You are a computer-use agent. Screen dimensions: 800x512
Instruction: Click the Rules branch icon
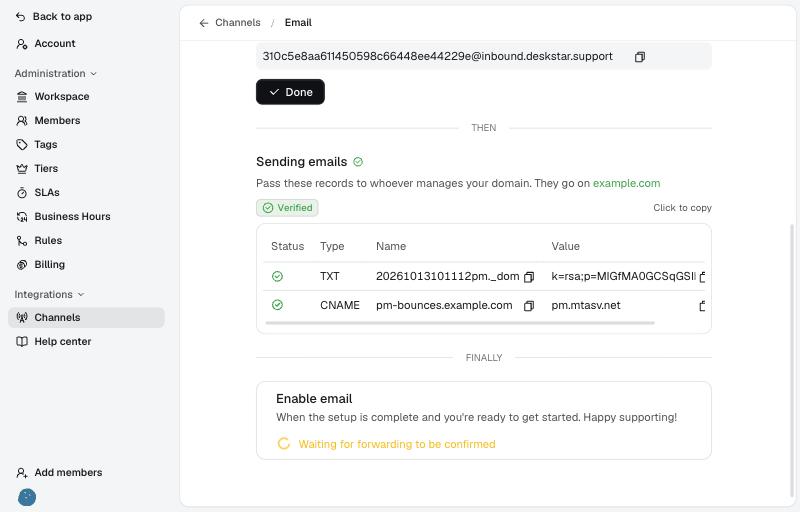pyautogui.click(x=22, y=241)
